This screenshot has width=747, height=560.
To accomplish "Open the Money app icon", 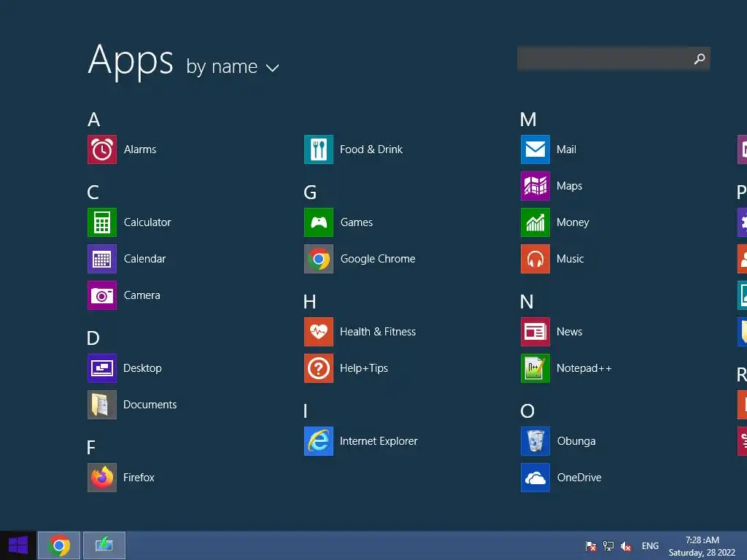I will click(535, 222).
